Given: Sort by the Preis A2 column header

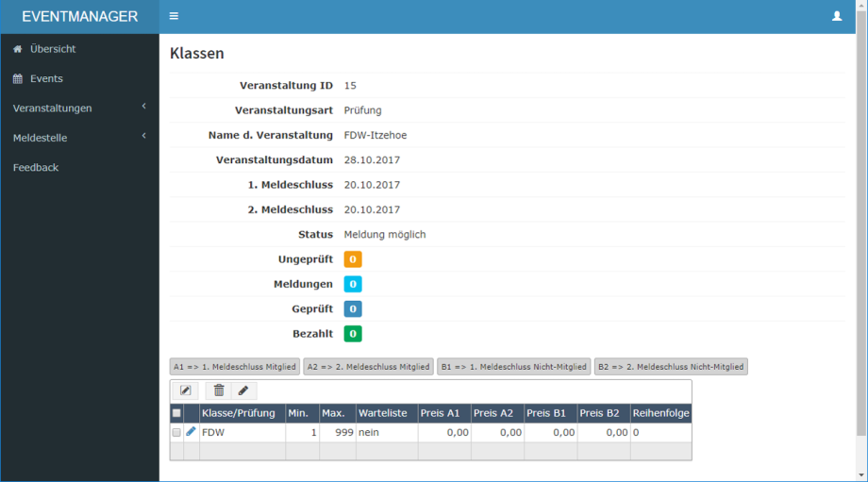Looking at the screenshot, I should [x=497, y=413].
